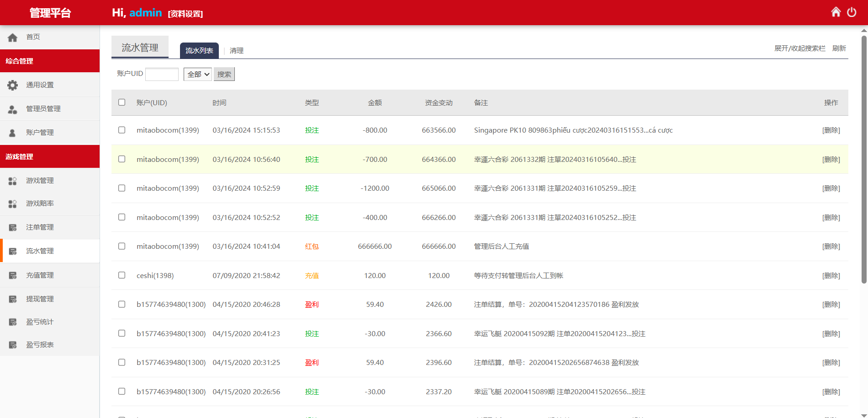Expand the 综合管理 sidebar section header
The width and height of the screenshot is (868, 418).
50,61
